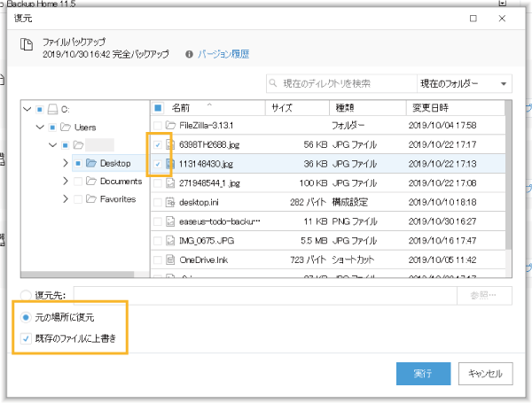532x403 pixels.
Task: Select the 元の場所に復元 radio button
Action: click(x=26, y=318)
